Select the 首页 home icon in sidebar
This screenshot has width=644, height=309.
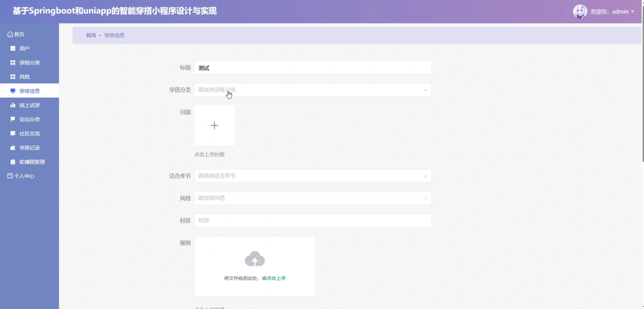[10, 34]
